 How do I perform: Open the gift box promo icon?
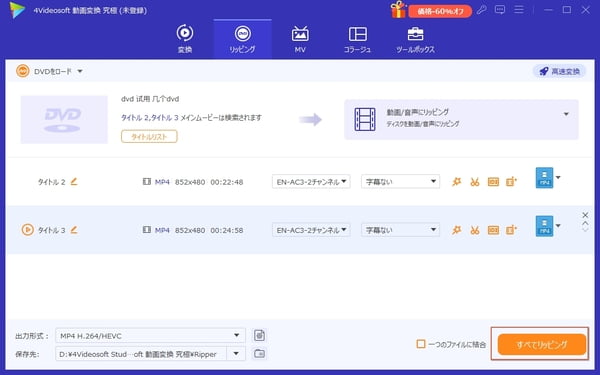398,10
